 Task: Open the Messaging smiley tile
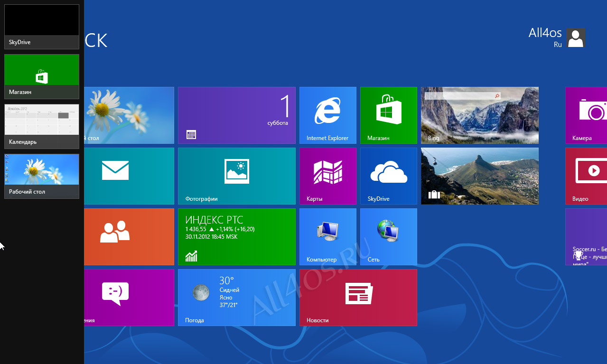(x=129, y=298)
